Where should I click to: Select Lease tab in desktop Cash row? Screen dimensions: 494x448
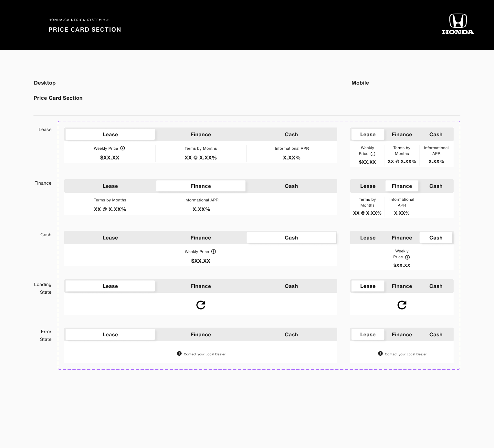coord(110,238)
